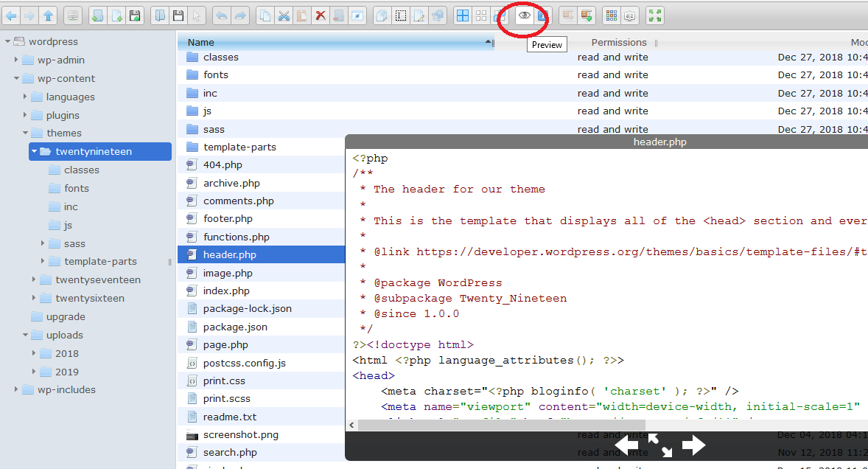The width and height of the screenshot is (868, 469).
Task: Expand the plugins folder in the tree
Action: pos(25,115)
